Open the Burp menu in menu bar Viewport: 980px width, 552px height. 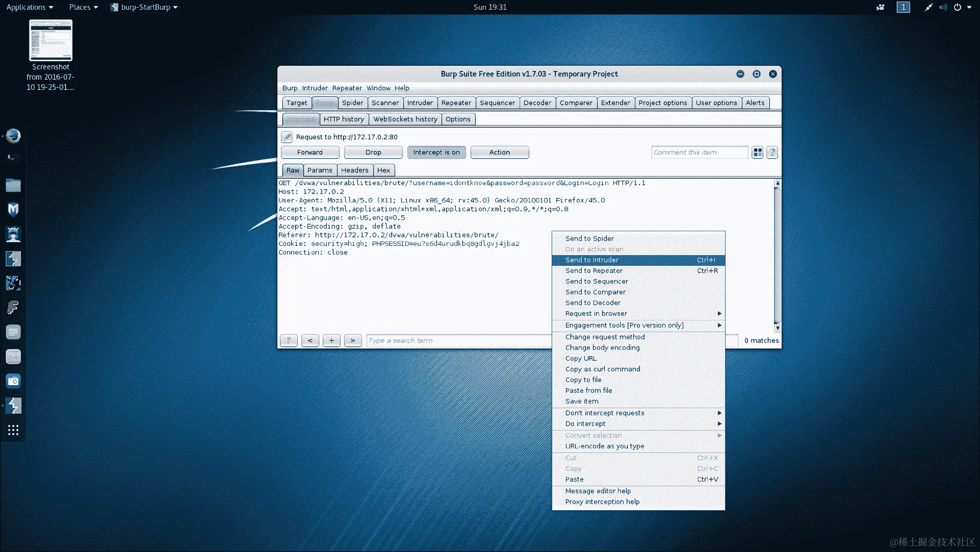[x=290, y=88]
